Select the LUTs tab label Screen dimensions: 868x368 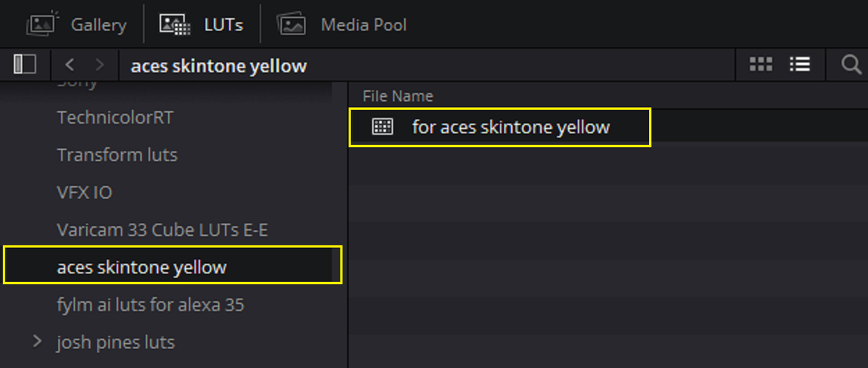pyautogui.click(x=224, y=25)
